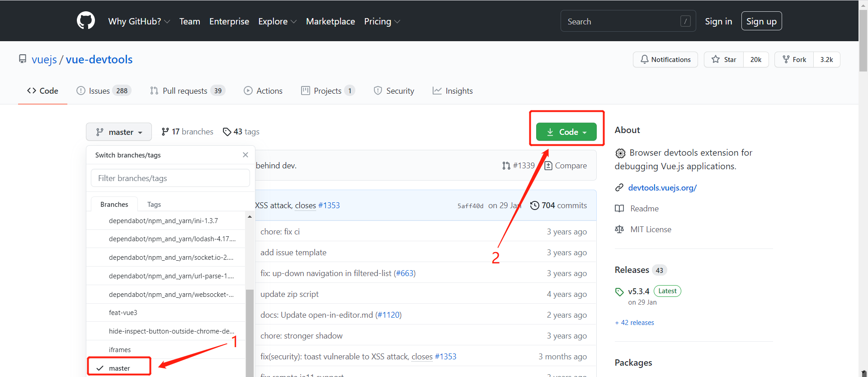Open the Actions tab

pyautogui.click(x=263, y=91)
